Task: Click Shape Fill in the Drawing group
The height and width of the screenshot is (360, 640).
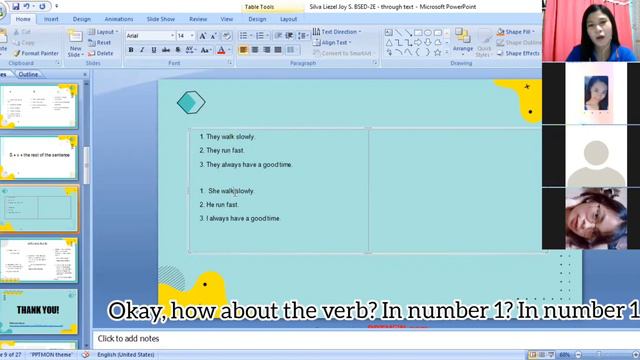Action: (x=516, y=32)
